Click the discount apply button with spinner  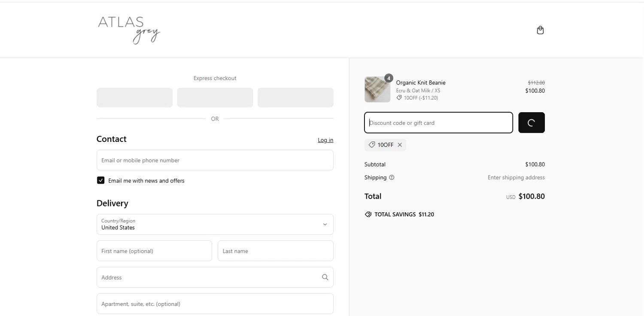point(532,123)
